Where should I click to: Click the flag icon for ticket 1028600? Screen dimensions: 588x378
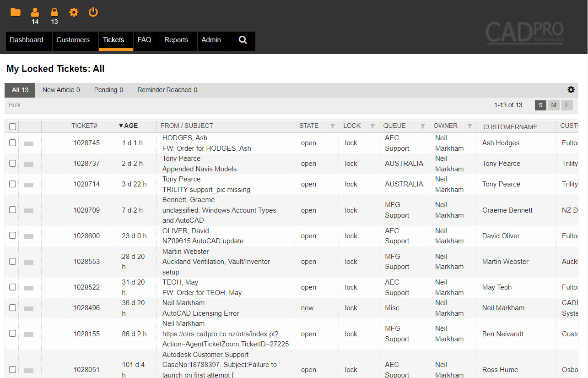(x=28, y=236)
